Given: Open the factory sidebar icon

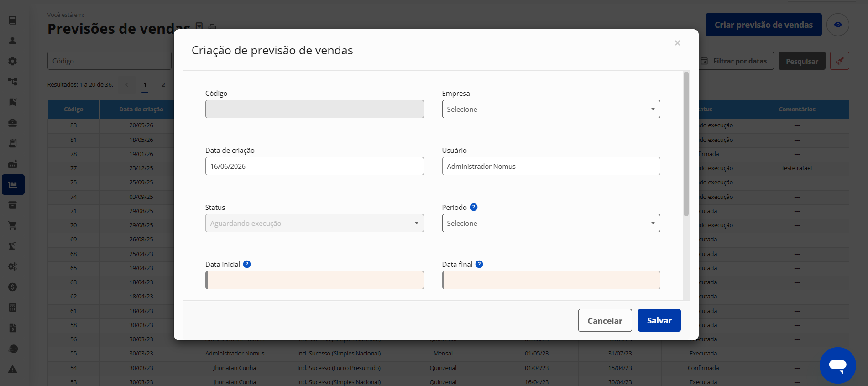Looking at the screenshot, I should click(x=13, y=164).
